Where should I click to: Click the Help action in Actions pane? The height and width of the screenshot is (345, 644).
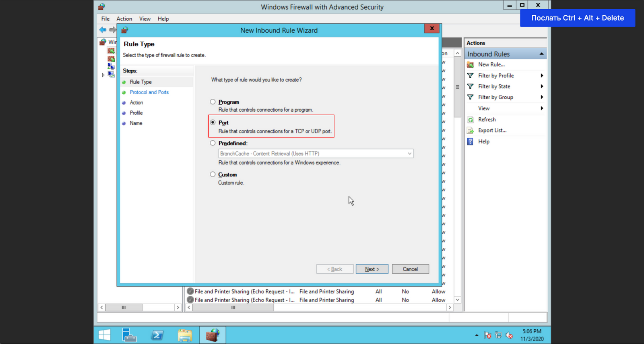click(x=484, y=141)
